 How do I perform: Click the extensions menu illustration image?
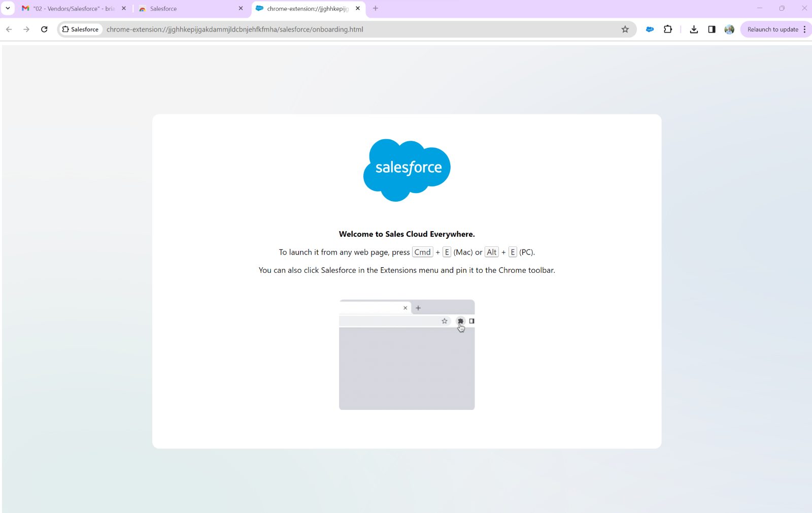coord(407,355)
